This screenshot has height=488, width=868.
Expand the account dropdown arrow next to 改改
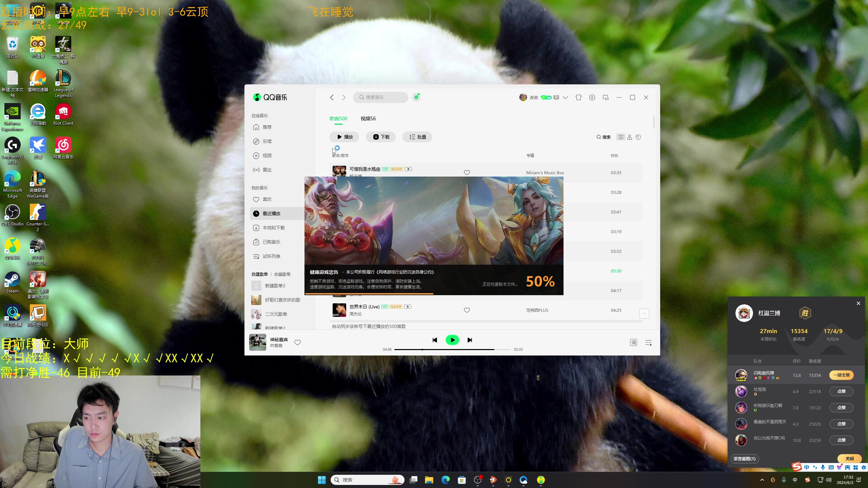coord(565,98)
